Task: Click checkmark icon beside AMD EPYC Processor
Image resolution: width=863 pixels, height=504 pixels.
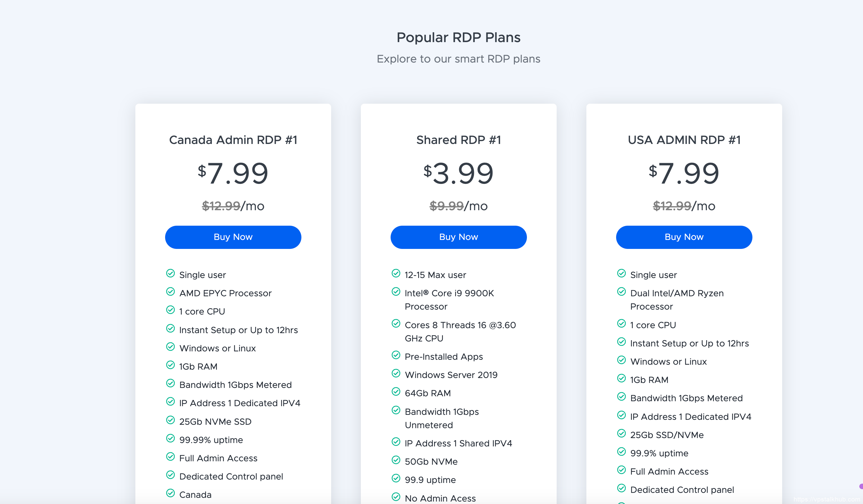Action: point(170,292)
